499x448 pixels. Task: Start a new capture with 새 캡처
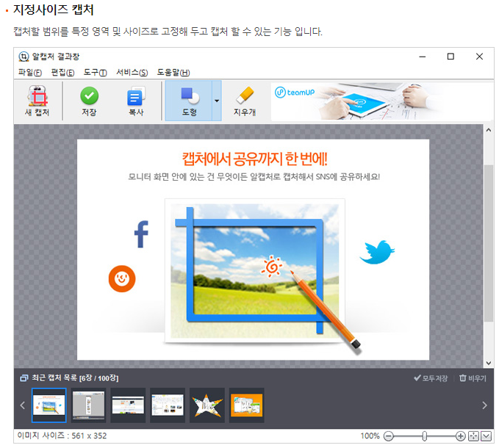37,101
